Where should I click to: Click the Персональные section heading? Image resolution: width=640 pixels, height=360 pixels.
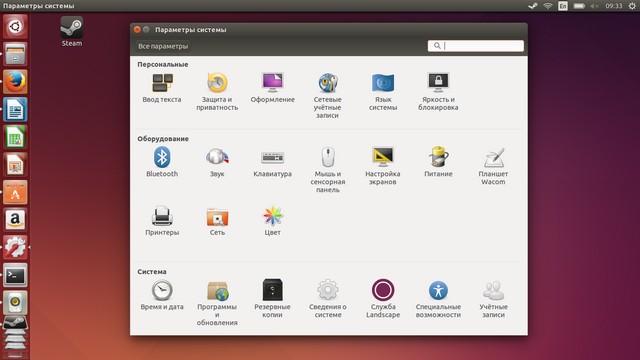coord(162,64)
